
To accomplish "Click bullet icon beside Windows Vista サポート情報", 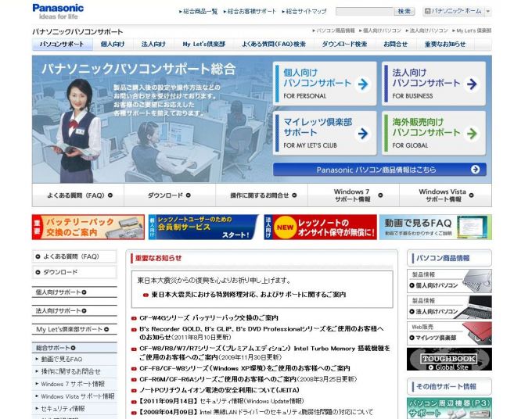I will coord(471,195).
